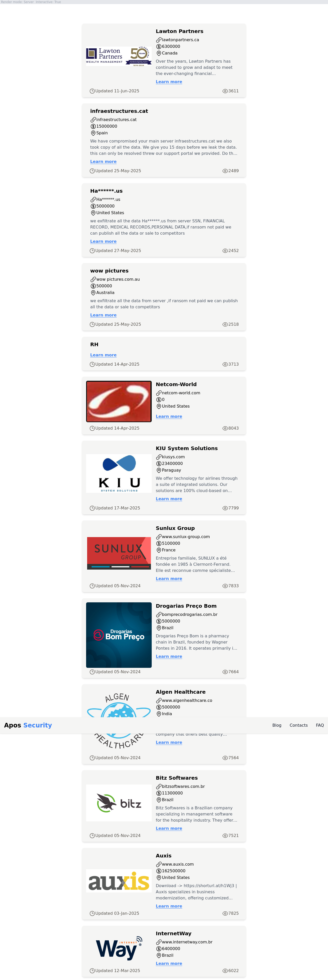Open Learn more for Sunlux Group
This screenshot has height=980, width=328.
tap(169, 579)
